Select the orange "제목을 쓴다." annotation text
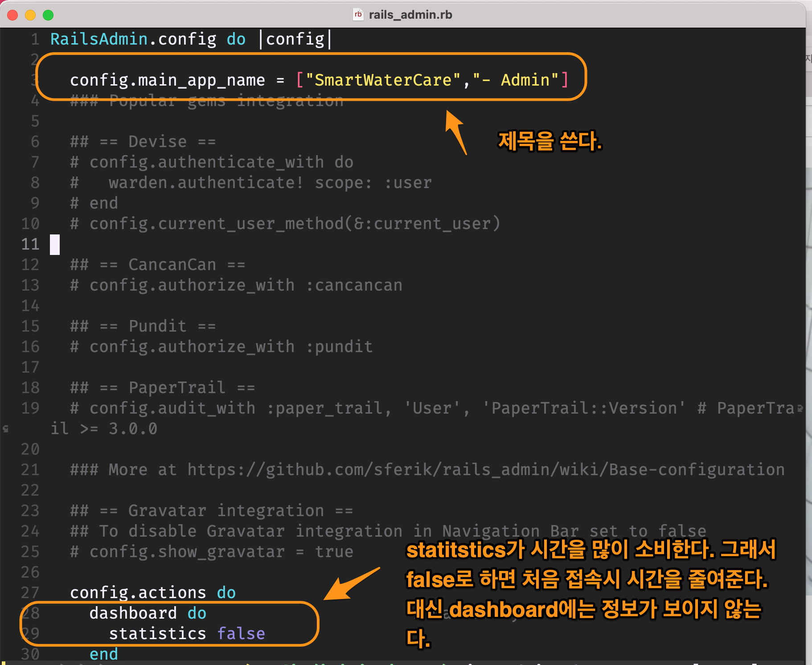This screenshot has width=812, height=665. pyautogui.click(x=550, y=141)
